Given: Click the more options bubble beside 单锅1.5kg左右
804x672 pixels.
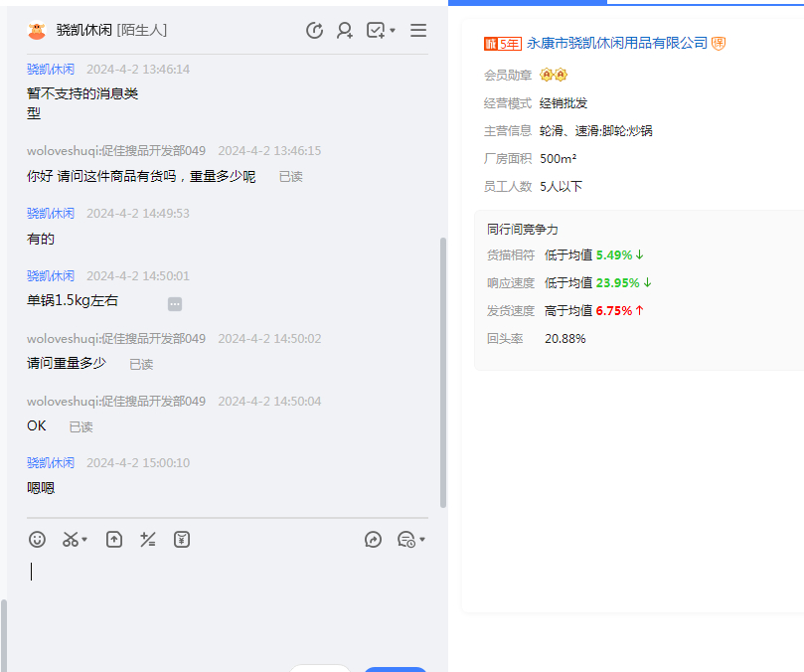Looking at the screenshot, I should [x=175, y=303].
